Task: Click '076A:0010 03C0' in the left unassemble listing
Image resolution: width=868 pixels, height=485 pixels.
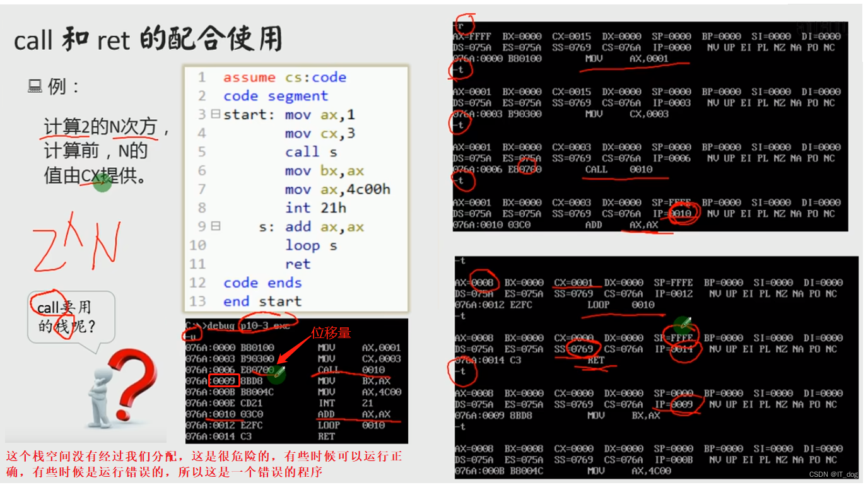Action: point(224,414)
